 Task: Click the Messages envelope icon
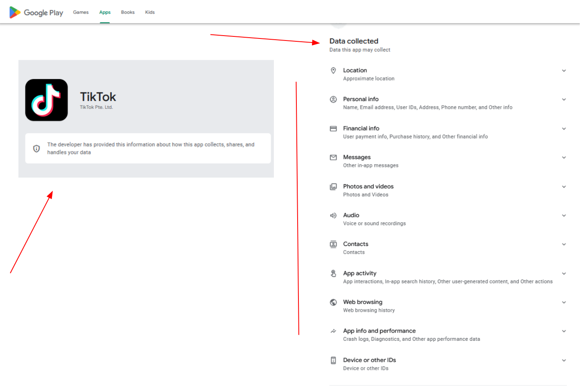(333, 158)
